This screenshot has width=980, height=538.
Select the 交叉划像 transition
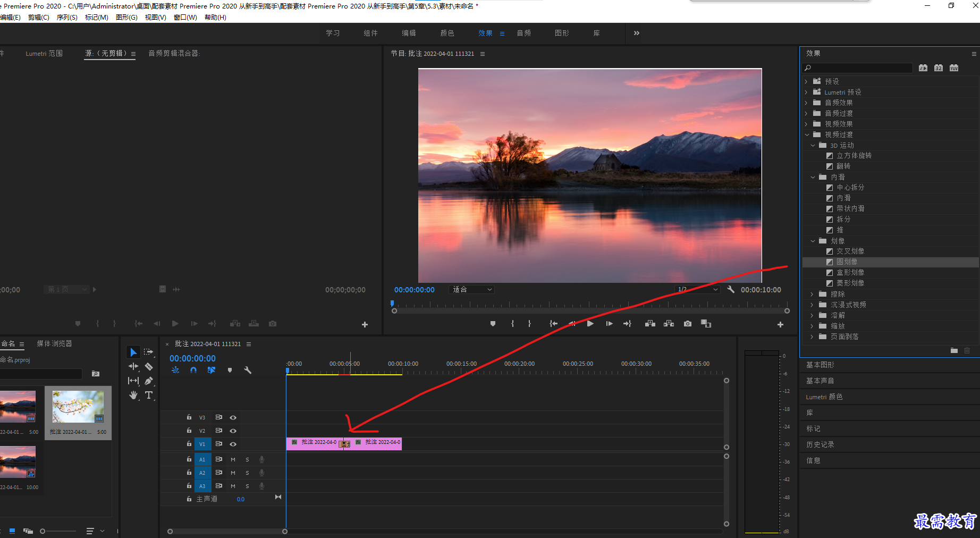850,251
